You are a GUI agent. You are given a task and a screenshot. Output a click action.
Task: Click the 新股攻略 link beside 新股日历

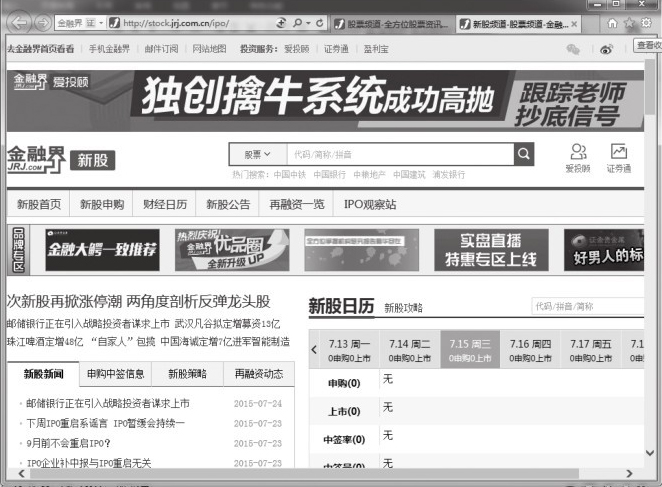[x=403, y=308]
